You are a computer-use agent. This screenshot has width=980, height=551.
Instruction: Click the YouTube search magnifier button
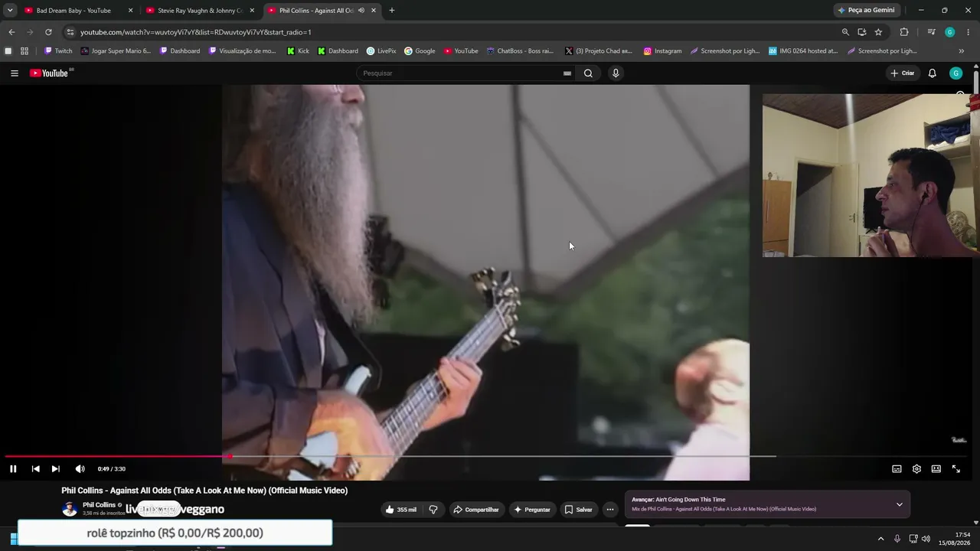pyautogui.click(x=588, y=73)
